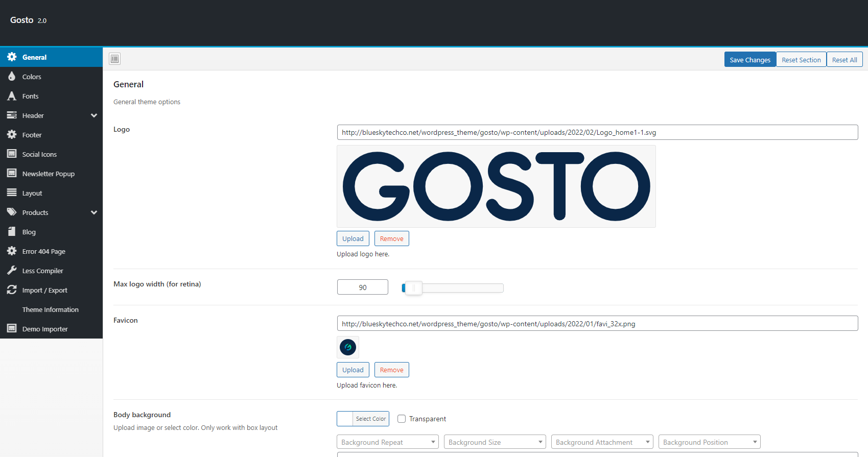Click the refresh icon beside Import / Export
Viewport: 868px width, 457px height.
click(12, 290)
